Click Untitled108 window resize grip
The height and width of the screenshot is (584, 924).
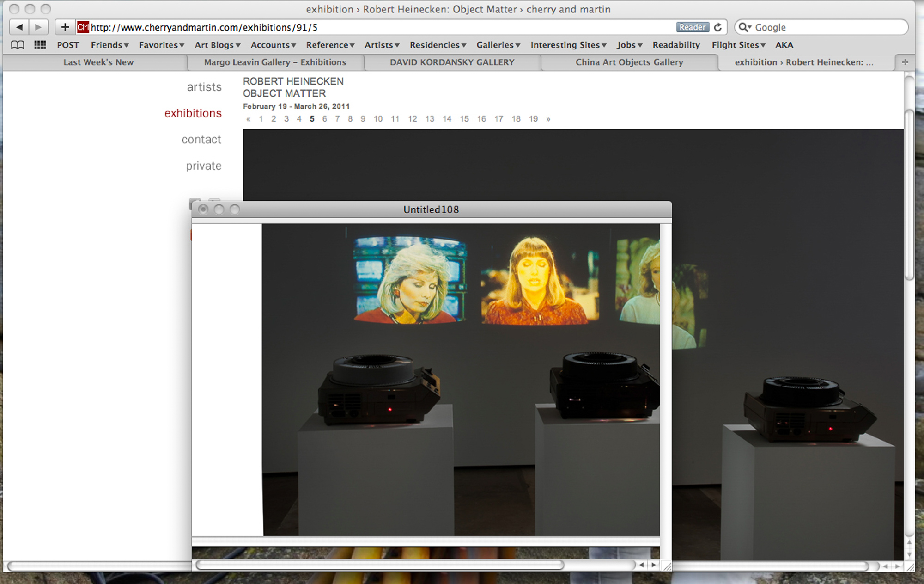(667, 566)
